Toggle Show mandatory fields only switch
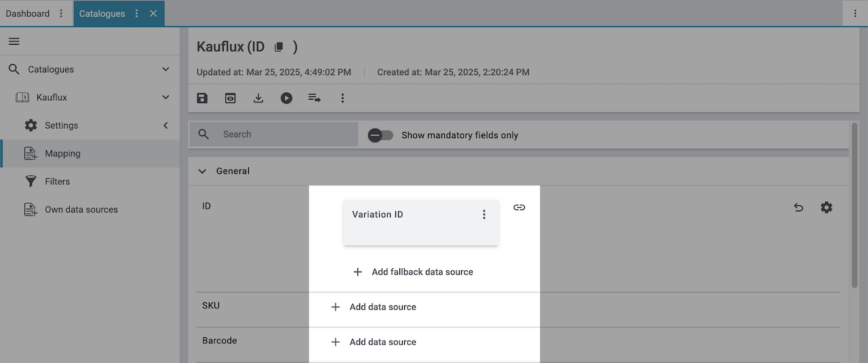This screenshot has height=363, width=868. 380,135
